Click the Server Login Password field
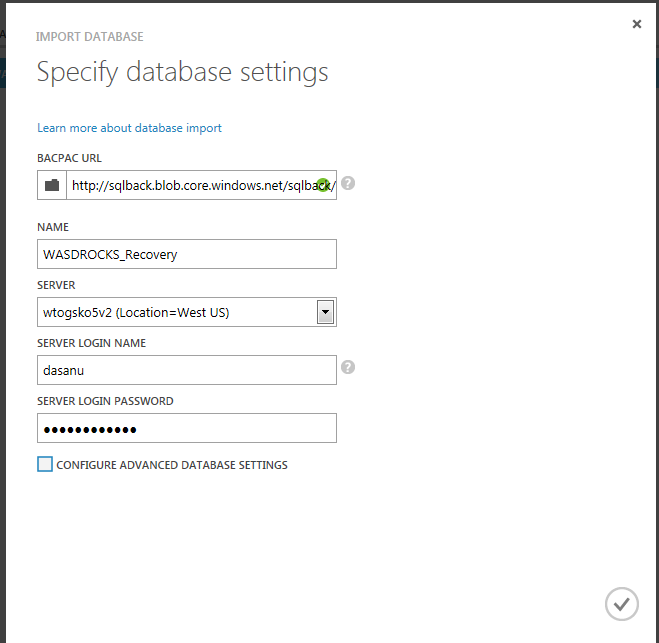The height and width of the screenshot is (643, 659). 186,428
